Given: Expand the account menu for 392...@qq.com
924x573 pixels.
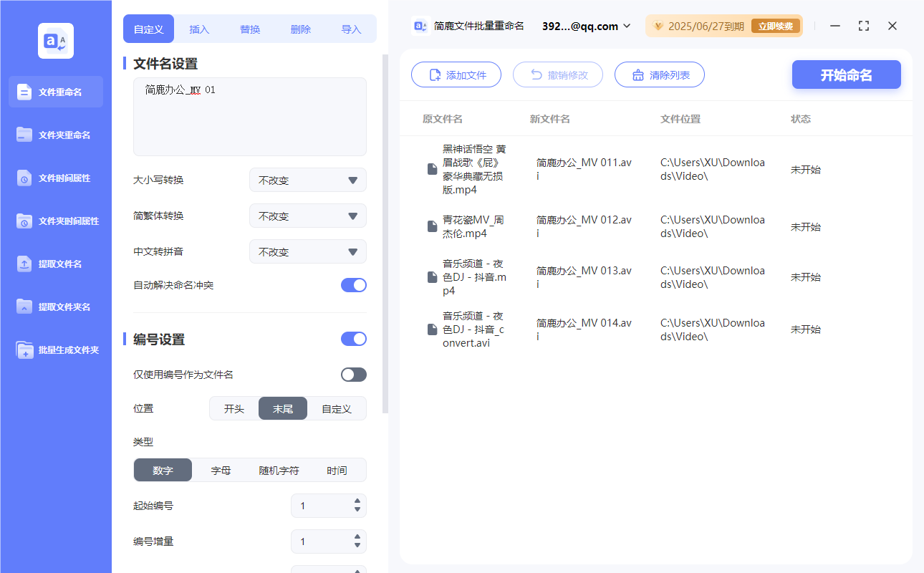Looking at the screenshot, I should click(625, 26).
